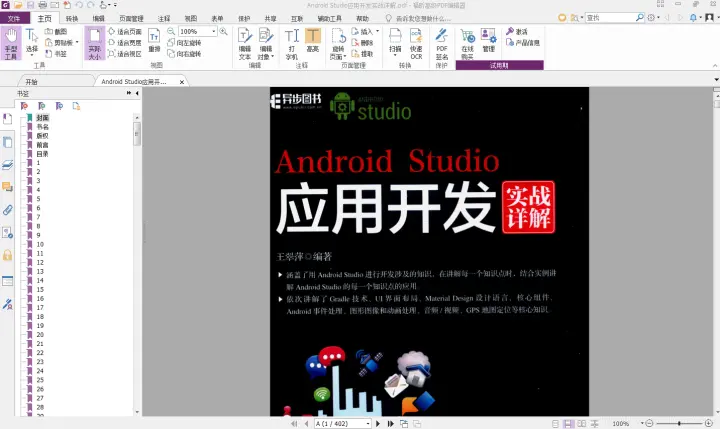Image resolution: width=720 pixels, height=429 pixels.
Task: Click the Reflow (重排) button
Action: [154, 41]
